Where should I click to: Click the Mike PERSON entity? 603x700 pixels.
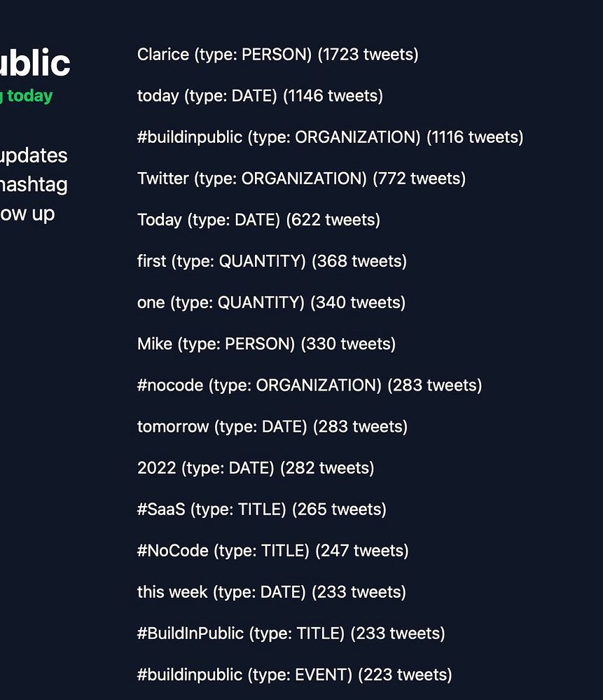(x=266, y=344)
